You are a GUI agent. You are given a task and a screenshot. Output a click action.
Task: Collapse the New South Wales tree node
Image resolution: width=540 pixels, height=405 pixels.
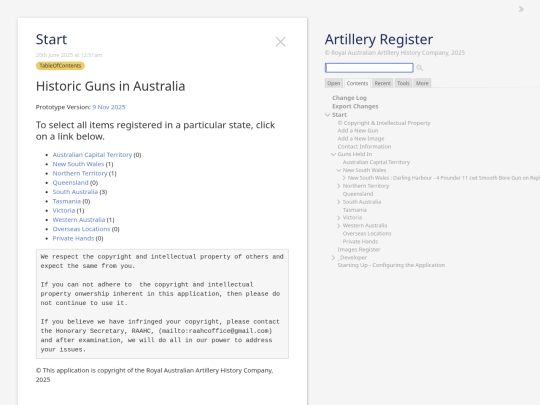click(x=339, y=170)
